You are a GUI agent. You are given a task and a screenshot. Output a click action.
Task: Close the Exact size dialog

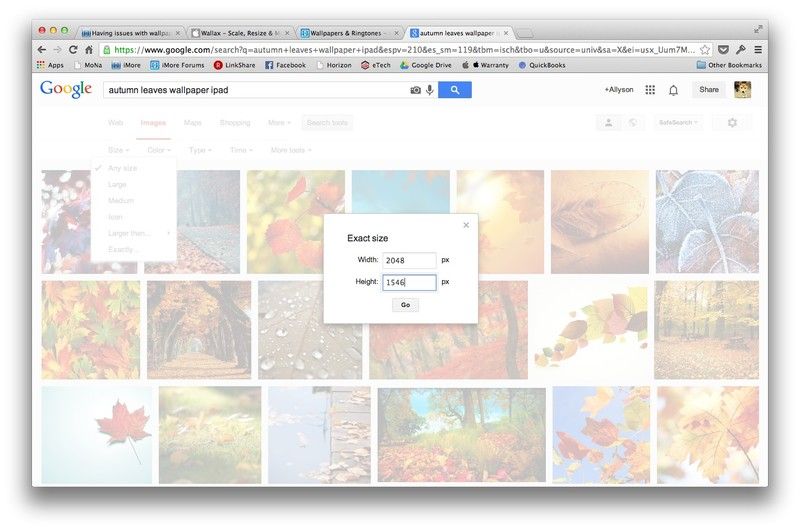(466, 225)
